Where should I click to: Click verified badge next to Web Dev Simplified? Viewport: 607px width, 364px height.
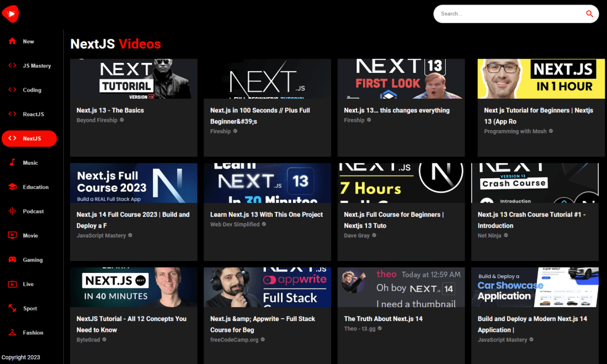(264, 224)
